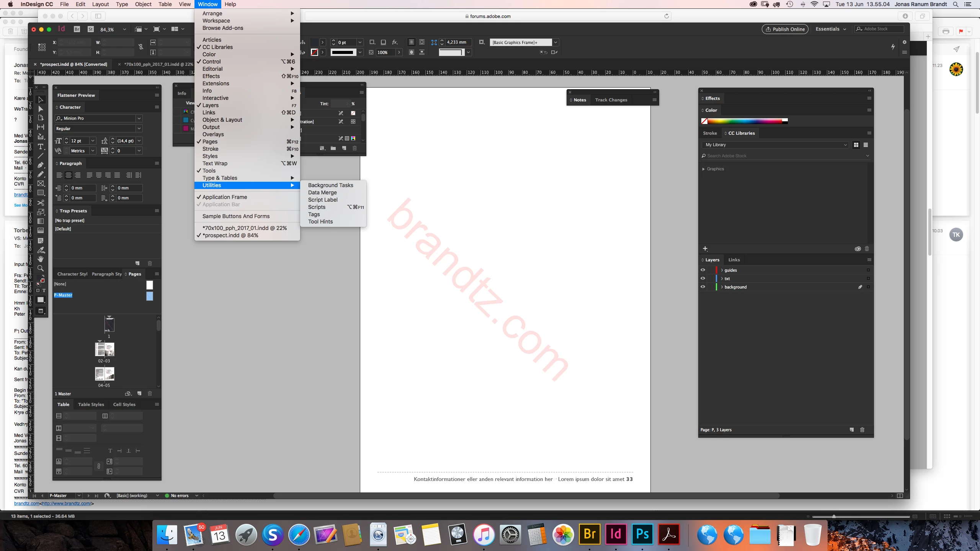Viewport: 980px width, 551px height.
Task: Create new layer in Layers panel
Action: [851, 430]
